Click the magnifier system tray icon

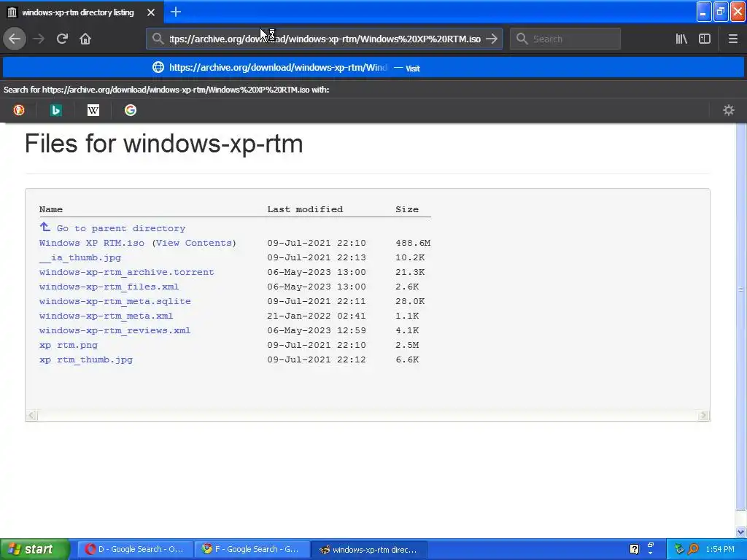click(x=693, y=549)
